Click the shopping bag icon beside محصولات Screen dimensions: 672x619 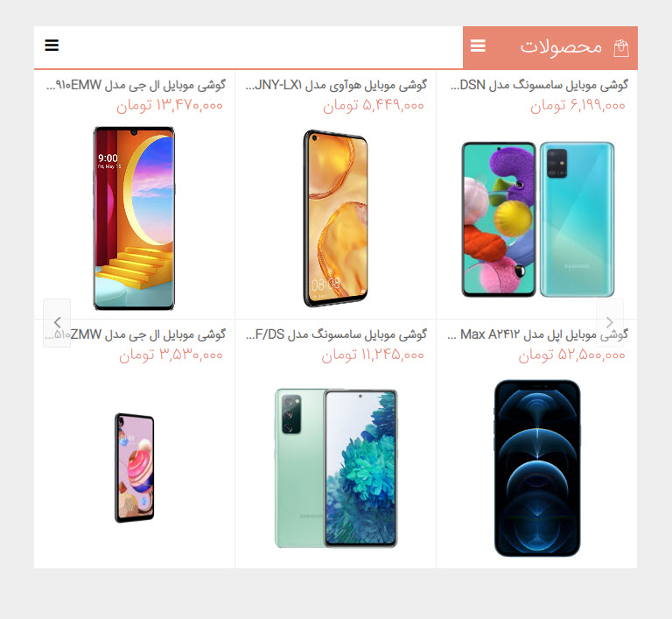tap(620, 48)
